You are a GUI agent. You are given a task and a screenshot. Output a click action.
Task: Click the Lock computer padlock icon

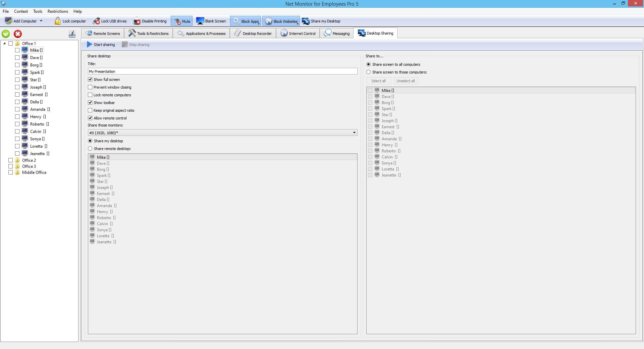[x=58, y=21]
